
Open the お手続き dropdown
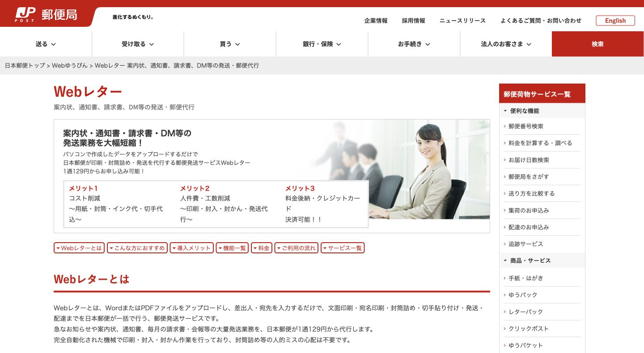point(414,44)
